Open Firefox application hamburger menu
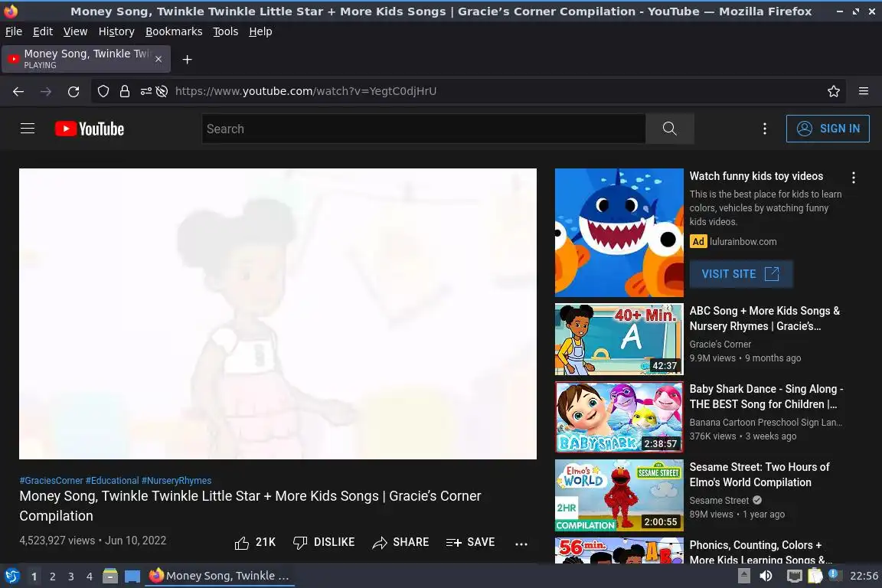Screen dimensions: 882x588 pos(864,91)
